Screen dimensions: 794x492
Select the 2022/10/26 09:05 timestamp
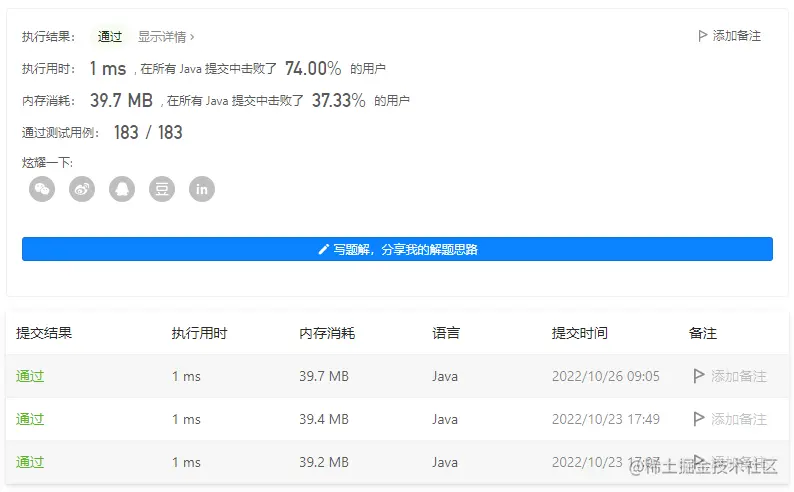point(606,376)
